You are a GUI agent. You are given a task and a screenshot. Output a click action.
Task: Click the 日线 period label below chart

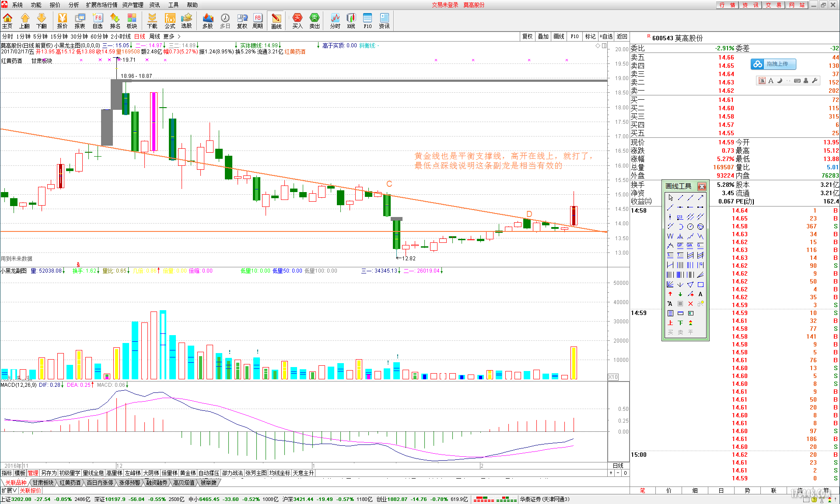click(x=618, y=465)
